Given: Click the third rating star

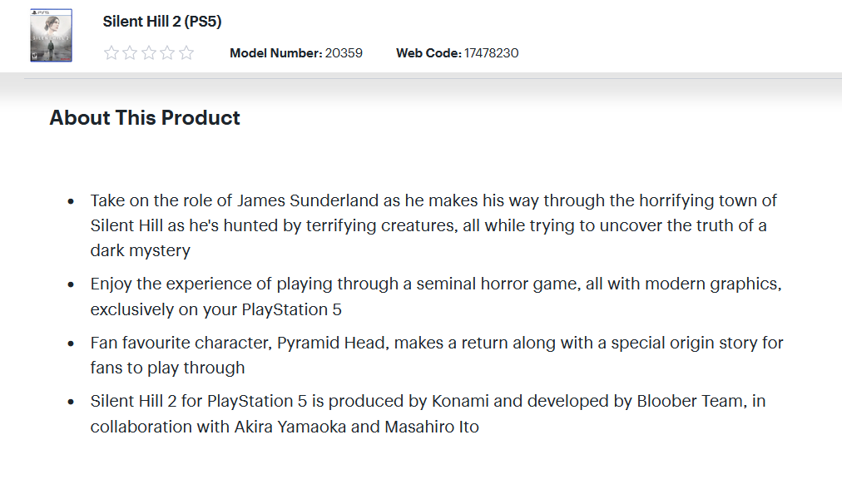Looking at the screenshot, I should point(149,52).
